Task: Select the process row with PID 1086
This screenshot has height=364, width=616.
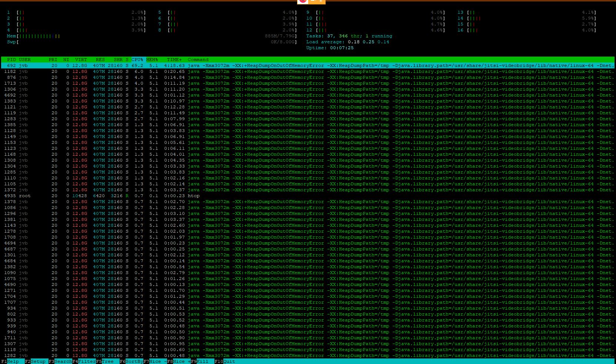Action: coord(308,208)
